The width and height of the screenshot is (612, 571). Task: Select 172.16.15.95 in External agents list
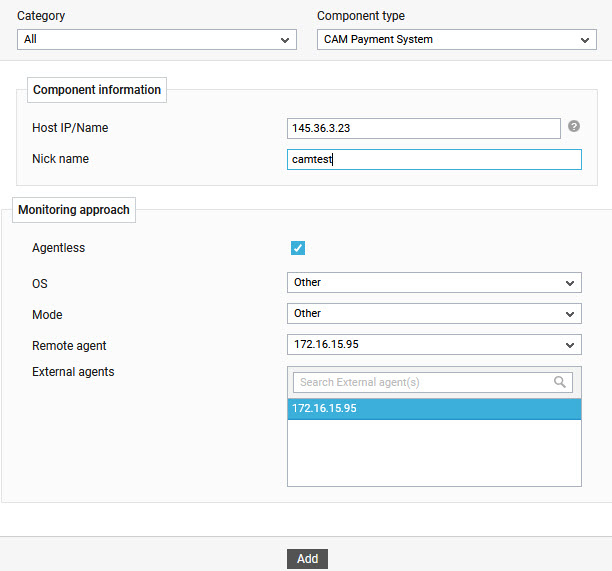(x=434, y=409)
